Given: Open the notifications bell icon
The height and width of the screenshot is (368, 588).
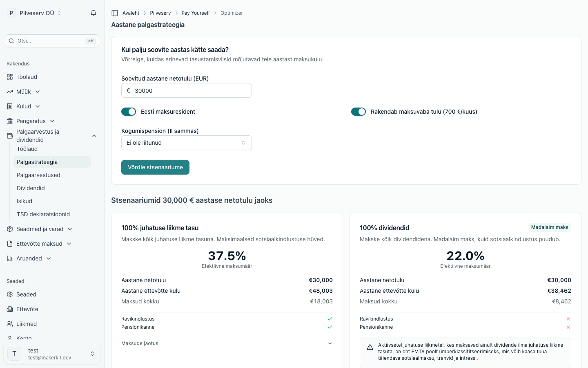Looking at the screenshot, I should [x=94, y=13].
